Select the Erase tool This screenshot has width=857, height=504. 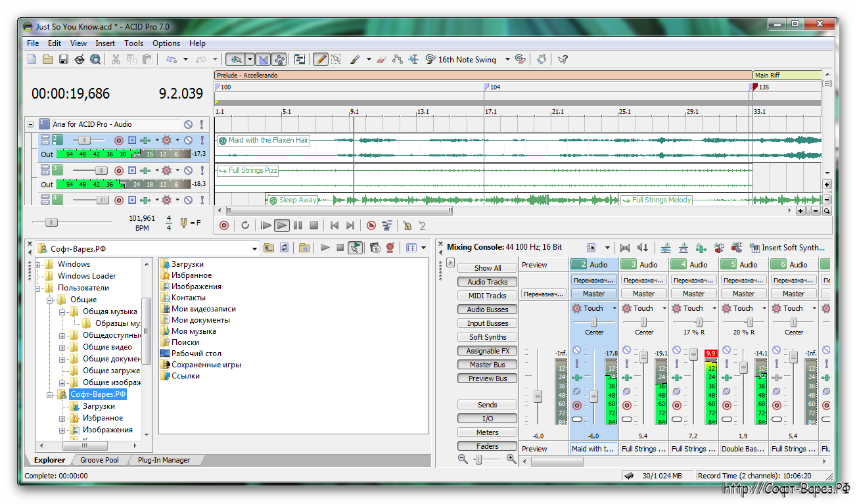click(382, 59)
